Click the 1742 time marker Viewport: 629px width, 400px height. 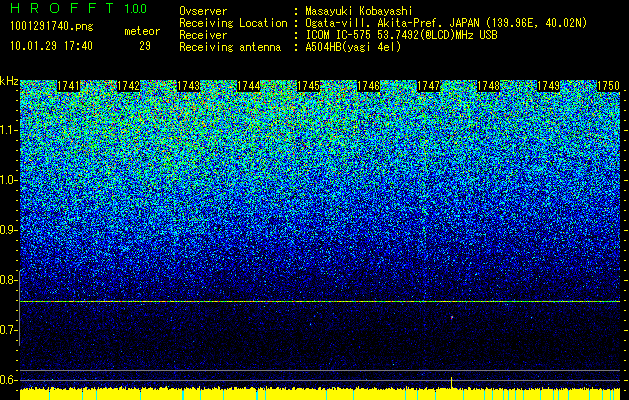[x=128, y=86]
